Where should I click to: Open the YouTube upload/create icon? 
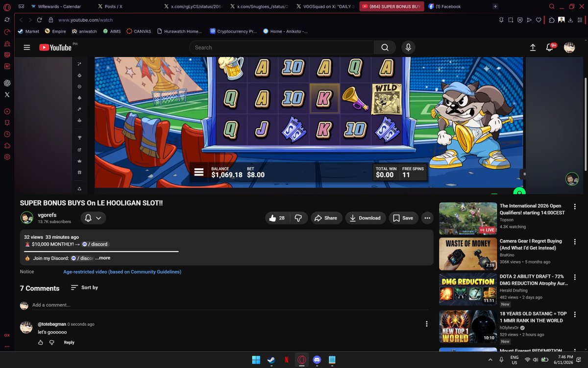(533, 48)
